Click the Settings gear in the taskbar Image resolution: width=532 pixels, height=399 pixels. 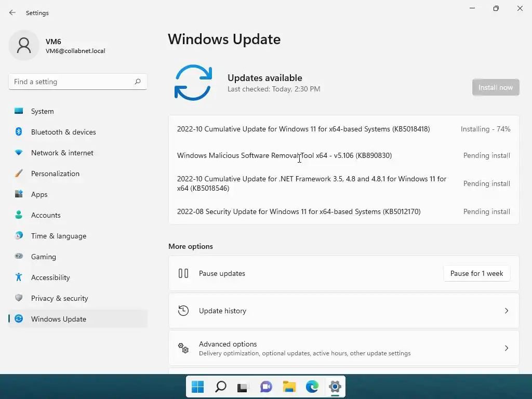(335, 387)
